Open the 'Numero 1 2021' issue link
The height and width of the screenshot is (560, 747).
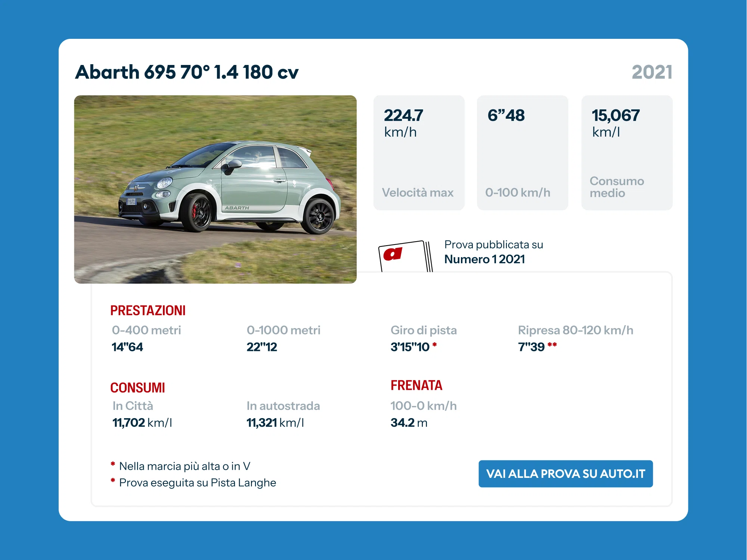point(484,259)
